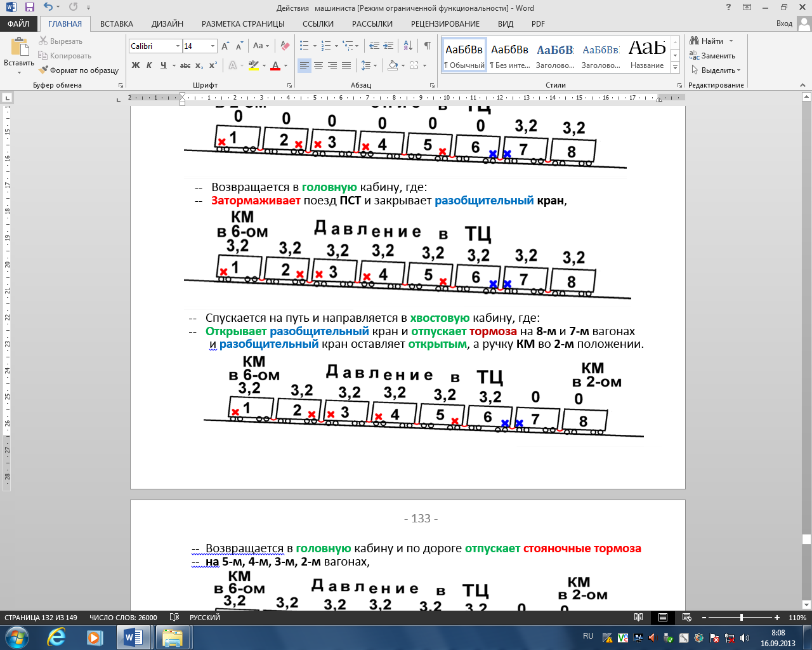
Task: Click the Найти button
Action: [711, 41]
